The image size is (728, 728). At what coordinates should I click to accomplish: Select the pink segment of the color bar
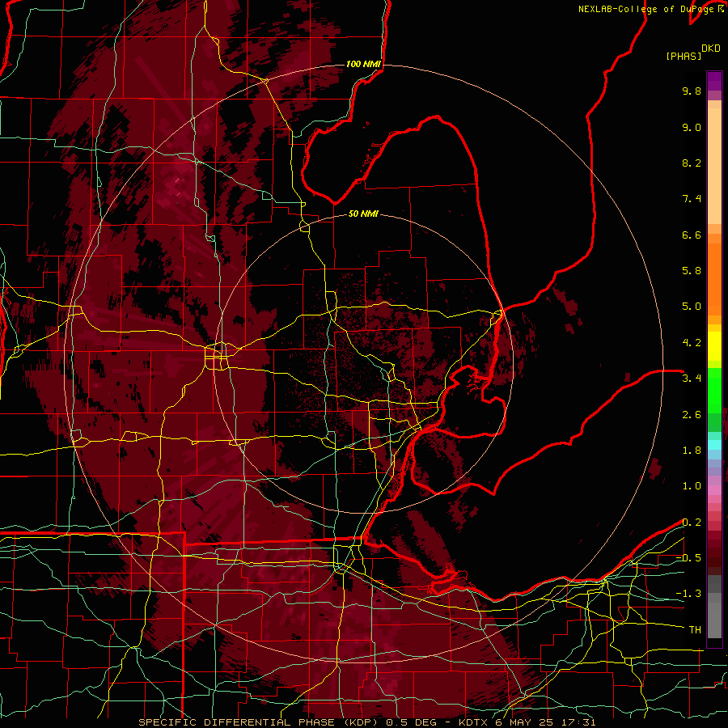[x=714, y=490]
